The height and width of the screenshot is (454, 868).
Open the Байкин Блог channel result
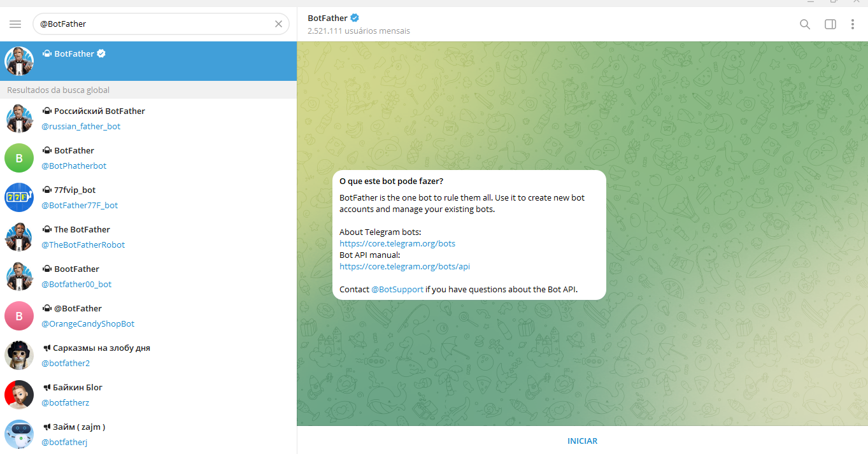148,395
